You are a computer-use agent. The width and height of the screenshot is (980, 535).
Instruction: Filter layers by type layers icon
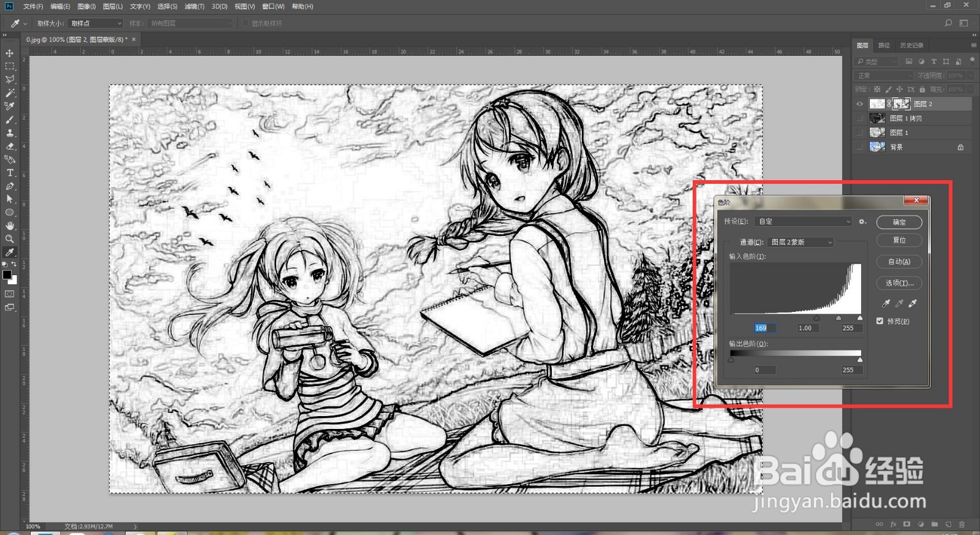933,61
